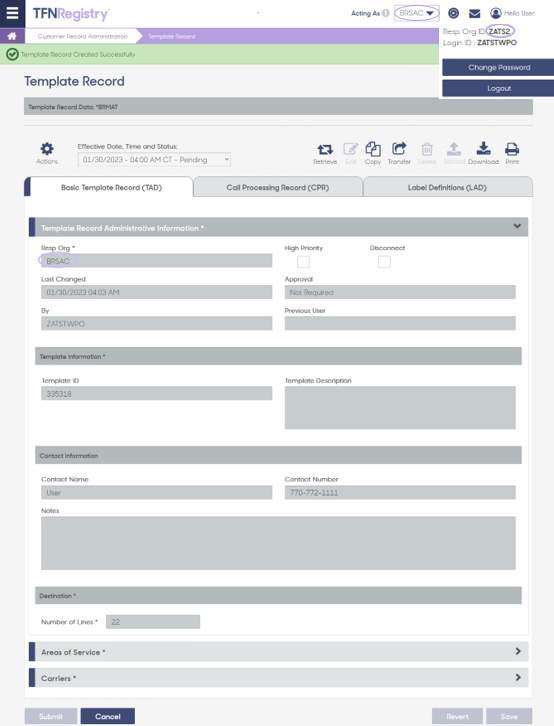Screen dimensions: 554x726
Task: Open the hamburger navigation menu
Action: point(12,13)
